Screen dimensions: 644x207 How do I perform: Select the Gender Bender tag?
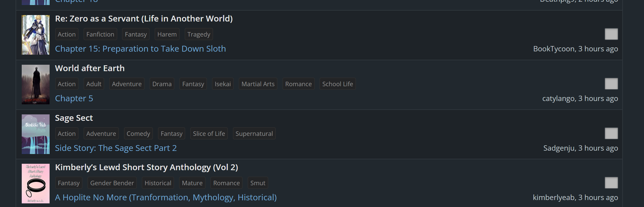point(112,183)
